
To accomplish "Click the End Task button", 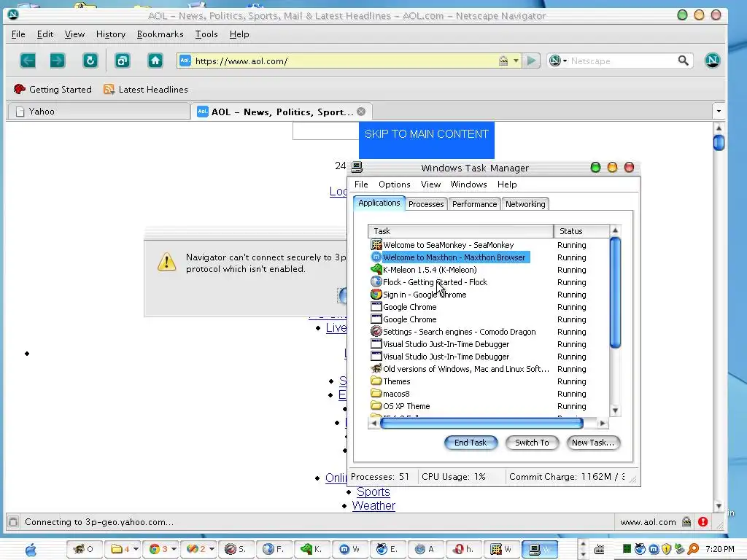I will tap(471, 443).
